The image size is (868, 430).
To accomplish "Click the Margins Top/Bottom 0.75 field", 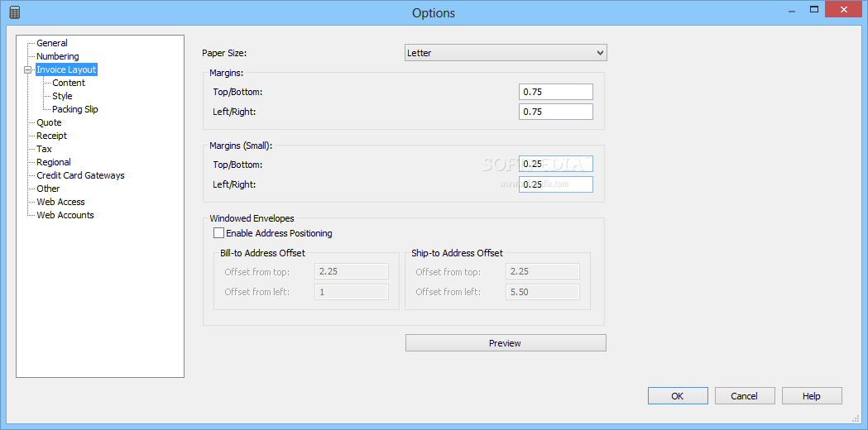I will point(556,92).
